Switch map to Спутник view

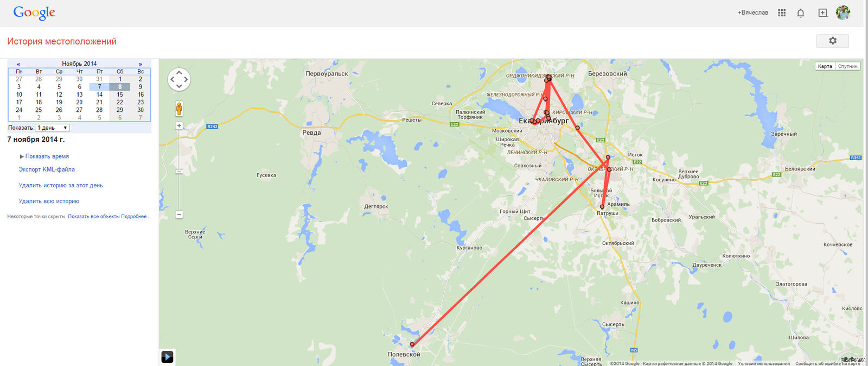click(x=848, y=66)
